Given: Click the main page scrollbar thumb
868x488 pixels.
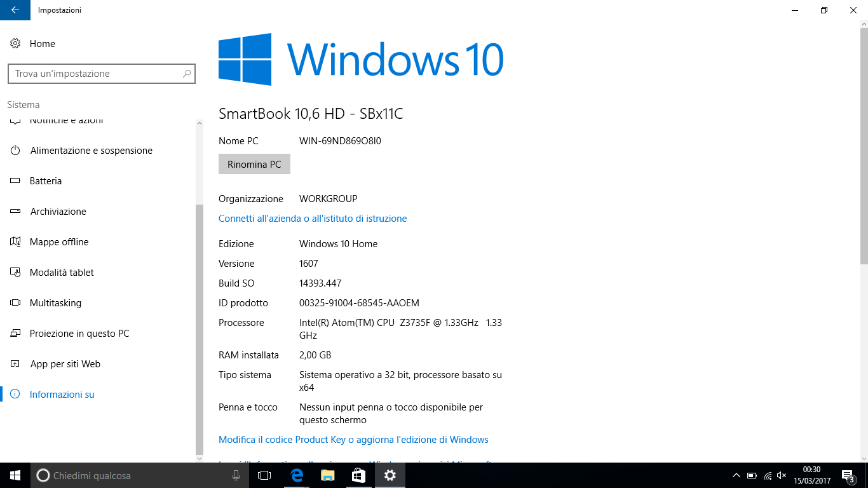Looking at the screenshot, I should pyautogui.click(x=864, y=146).
